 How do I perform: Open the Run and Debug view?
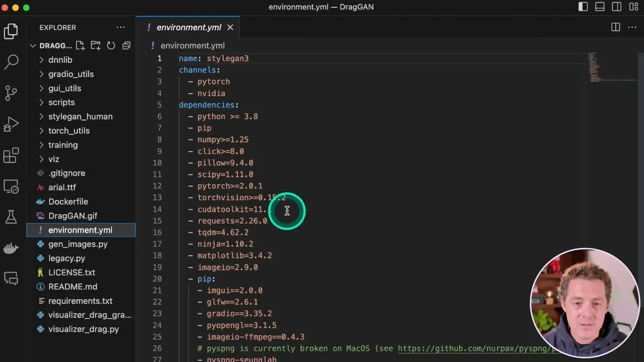pyautogui.click(x=11, y=124)
